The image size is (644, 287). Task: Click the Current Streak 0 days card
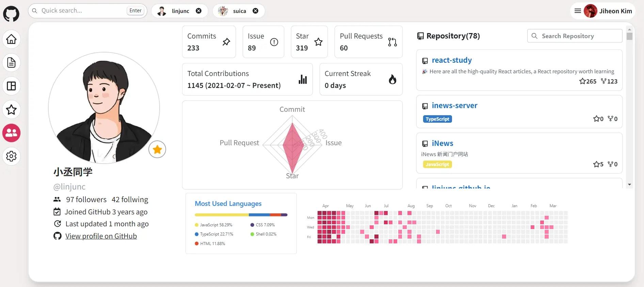coord(361,79)
